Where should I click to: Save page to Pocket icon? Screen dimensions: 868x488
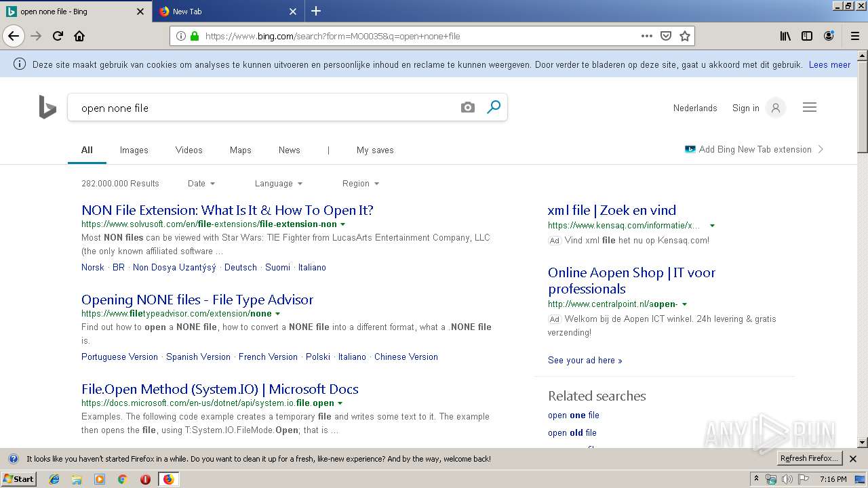[x=666, y=36]
